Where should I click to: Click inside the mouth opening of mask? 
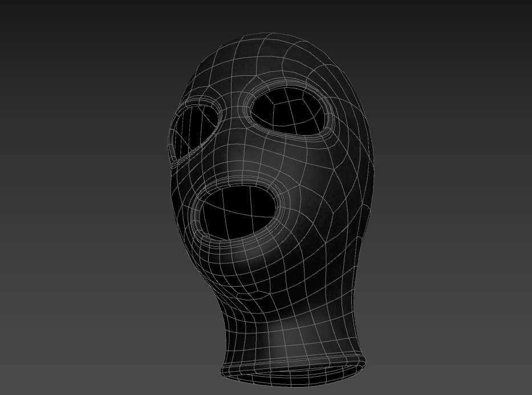(x=238, y=213)
